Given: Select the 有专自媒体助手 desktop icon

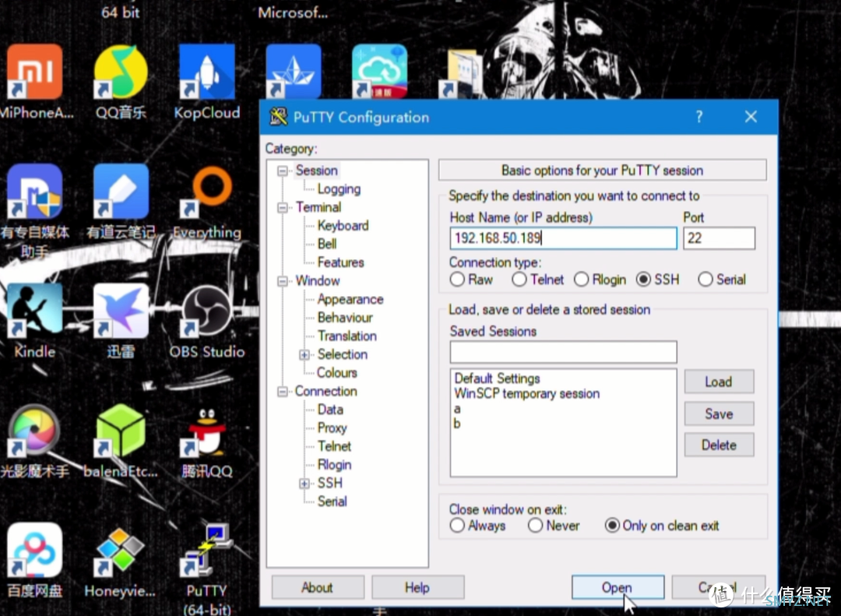Looking at the screenshot, I should coord(34,192).
